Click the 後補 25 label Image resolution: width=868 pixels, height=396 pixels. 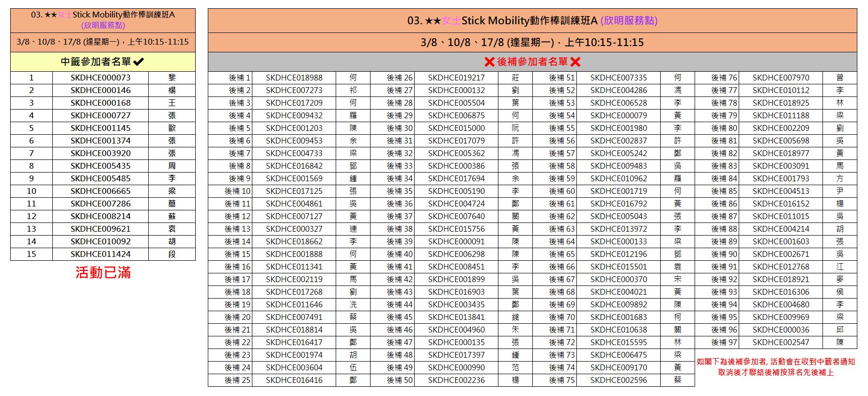(x=237, y=380)
